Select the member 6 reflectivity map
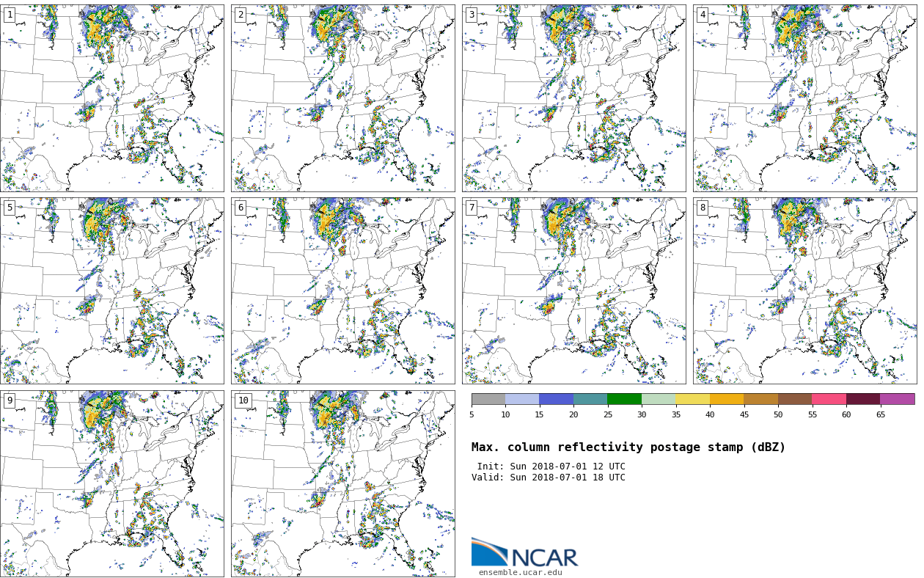Viewport: 924px width, 578px height. click(342, 290)
